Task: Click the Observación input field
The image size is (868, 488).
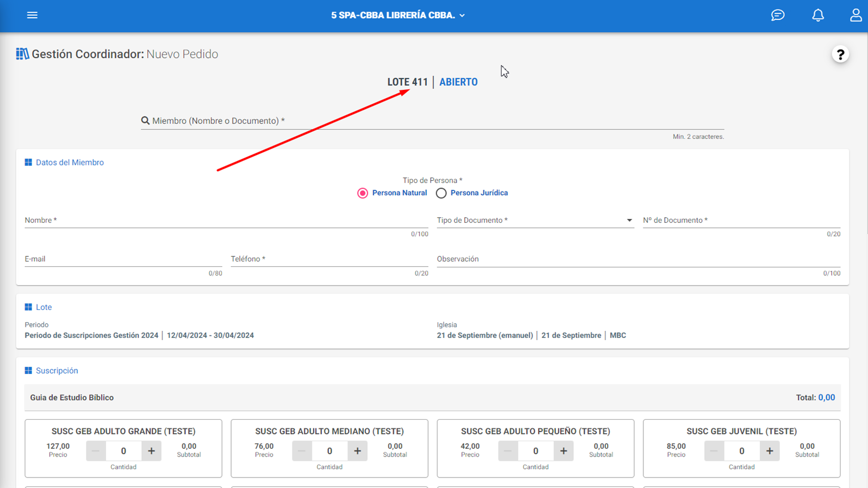Action: 638,259
